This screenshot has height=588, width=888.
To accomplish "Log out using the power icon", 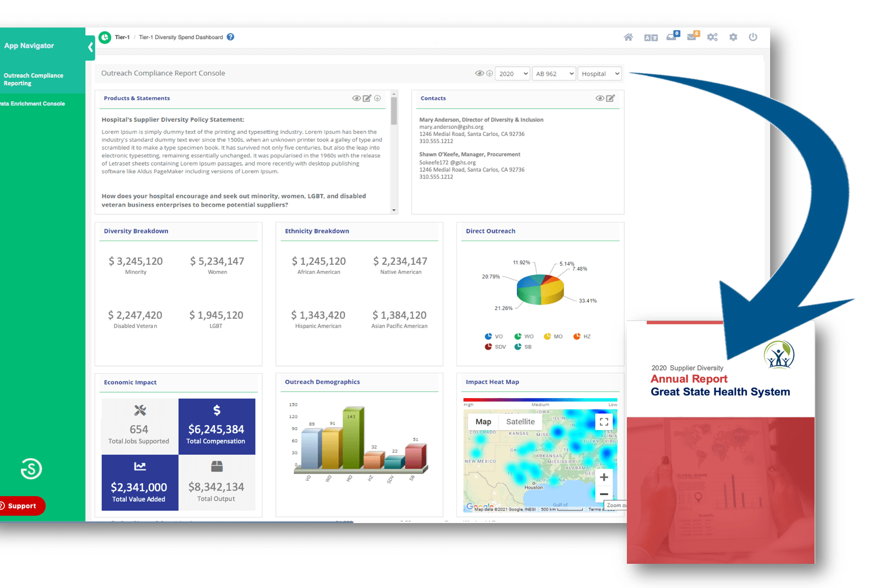I will tap(752, 37).
